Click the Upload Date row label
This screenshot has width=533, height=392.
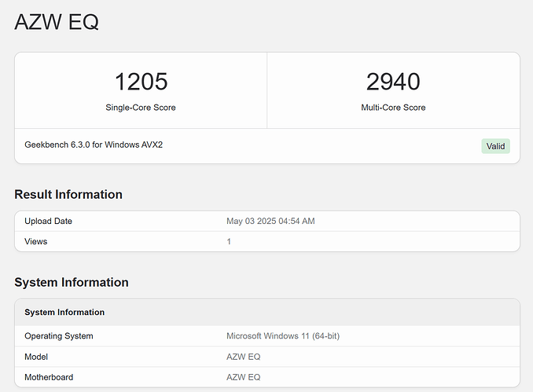click(48, 222)
